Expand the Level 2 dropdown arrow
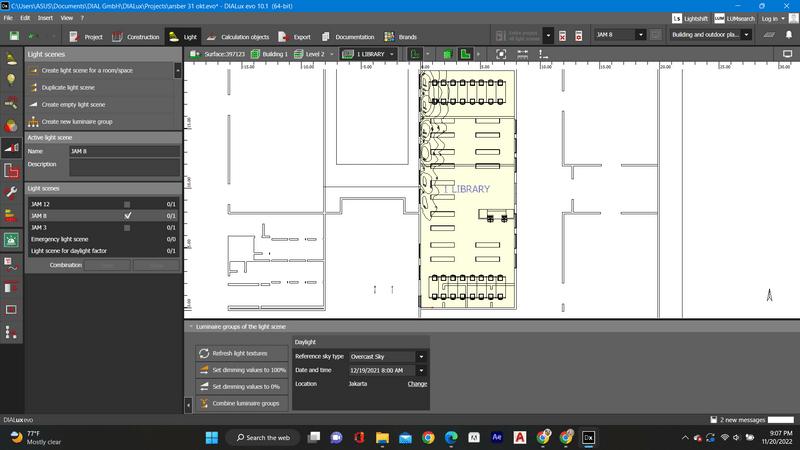This screenshot has width=800, height=450. point(332,54)
